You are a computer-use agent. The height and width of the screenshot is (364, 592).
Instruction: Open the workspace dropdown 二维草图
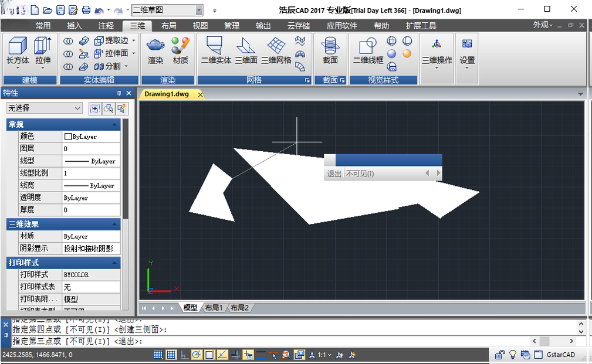[199, 10]
